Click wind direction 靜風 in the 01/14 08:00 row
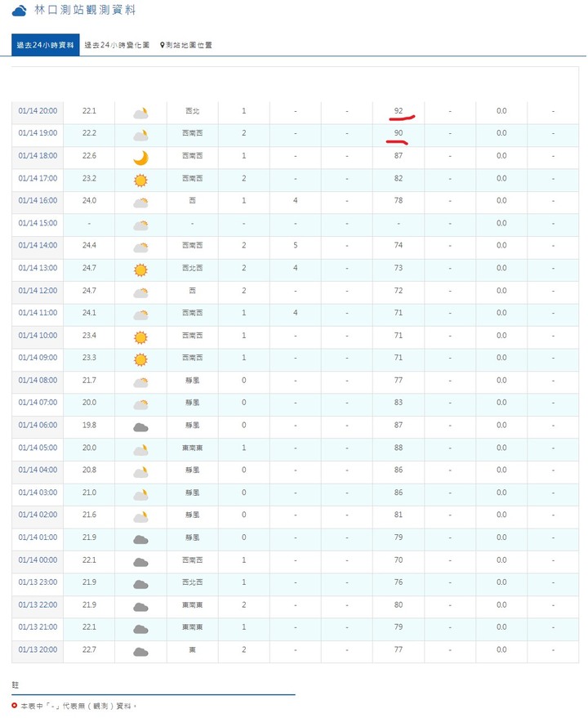 point(193,380)
